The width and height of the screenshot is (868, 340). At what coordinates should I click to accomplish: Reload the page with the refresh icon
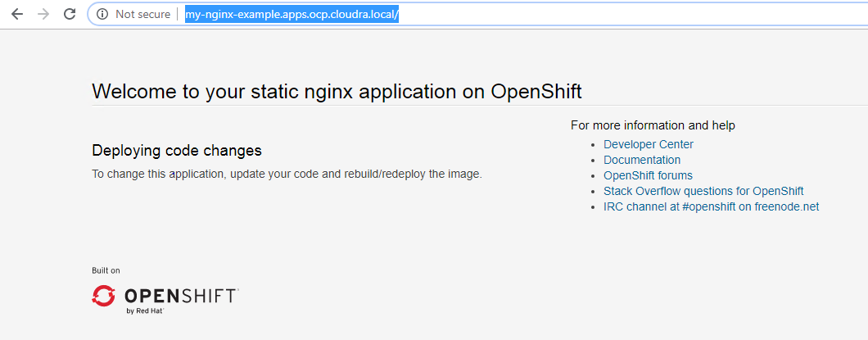click(70, 15)
